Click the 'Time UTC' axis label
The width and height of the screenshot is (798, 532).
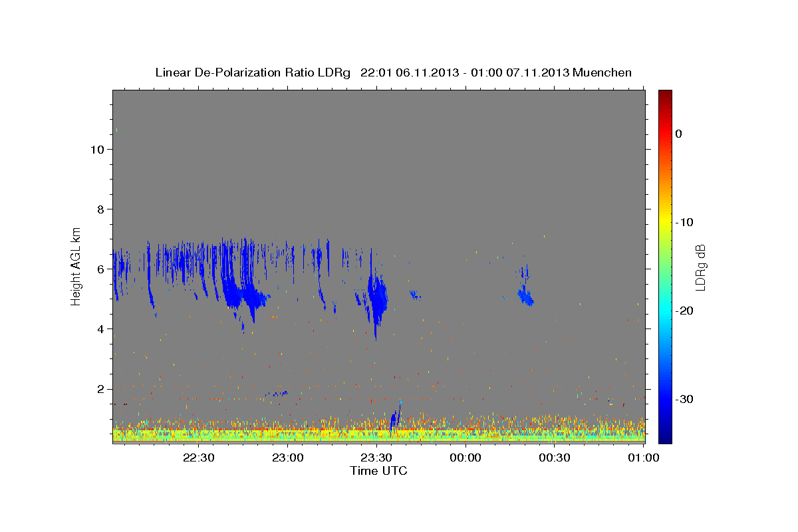click(x=378, y=471)
